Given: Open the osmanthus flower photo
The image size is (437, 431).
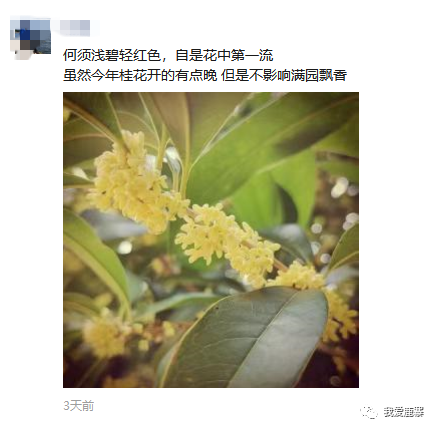Looking at the screenshot, I should pos(211,240).
